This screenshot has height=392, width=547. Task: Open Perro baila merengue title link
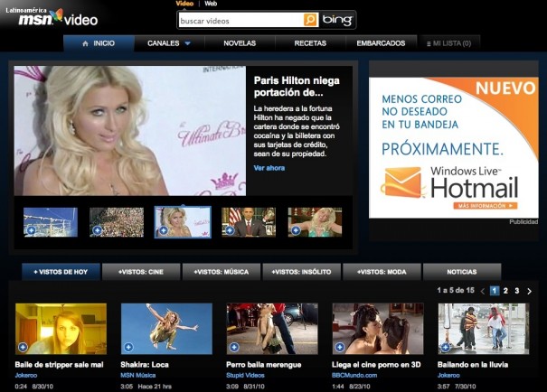[264, 365]
